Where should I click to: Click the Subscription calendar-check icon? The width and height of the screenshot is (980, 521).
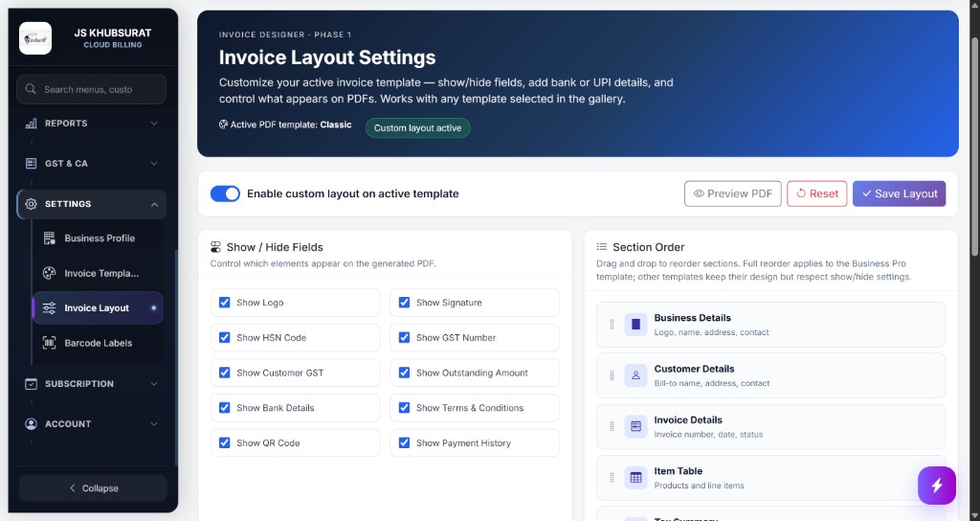[x=31, y=383]
